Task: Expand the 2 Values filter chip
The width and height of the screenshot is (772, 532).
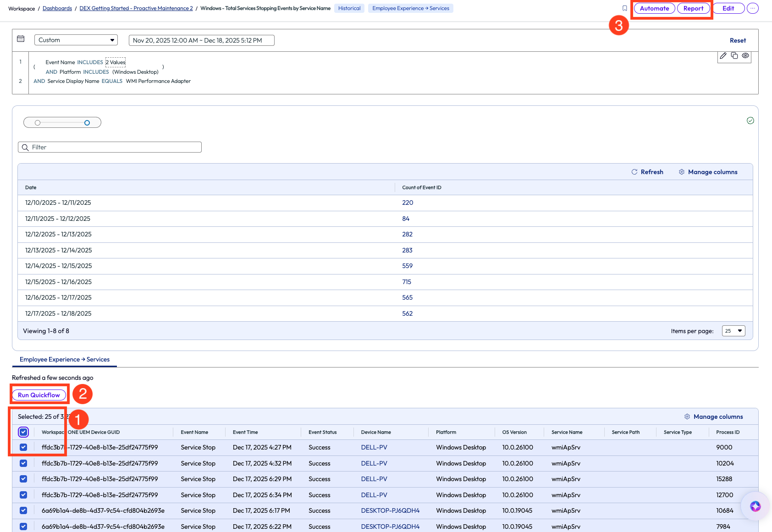Action: point(116,62)
